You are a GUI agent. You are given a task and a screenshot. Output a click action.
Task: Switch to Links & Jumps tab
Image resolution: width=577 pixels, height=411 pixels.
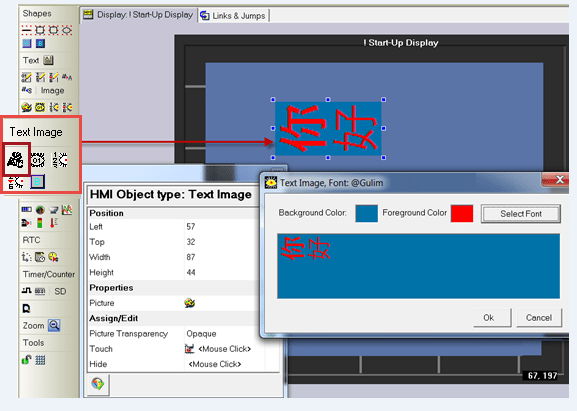[233, 15]
